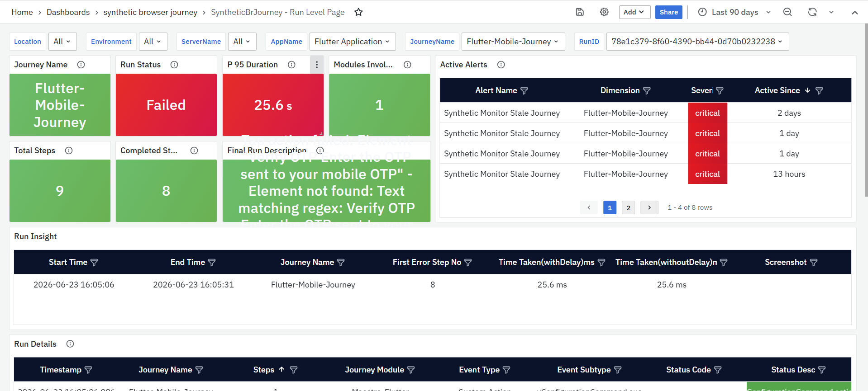Screen dimensions: 868x391
Task: Click the Failed run status tile
Action: tap(166, 105)
